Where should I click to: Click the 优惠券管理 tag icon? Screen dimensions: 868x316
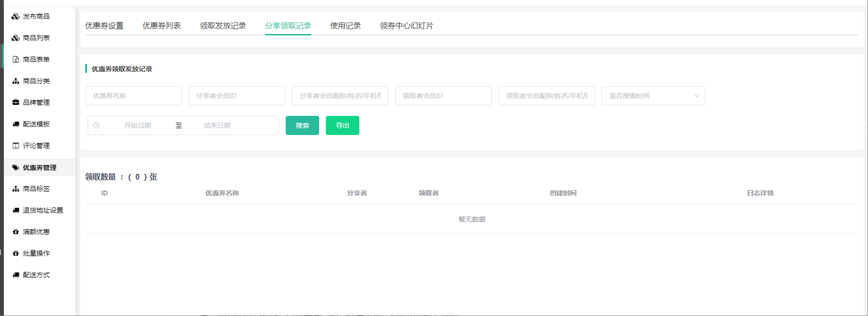click(16, 168)
